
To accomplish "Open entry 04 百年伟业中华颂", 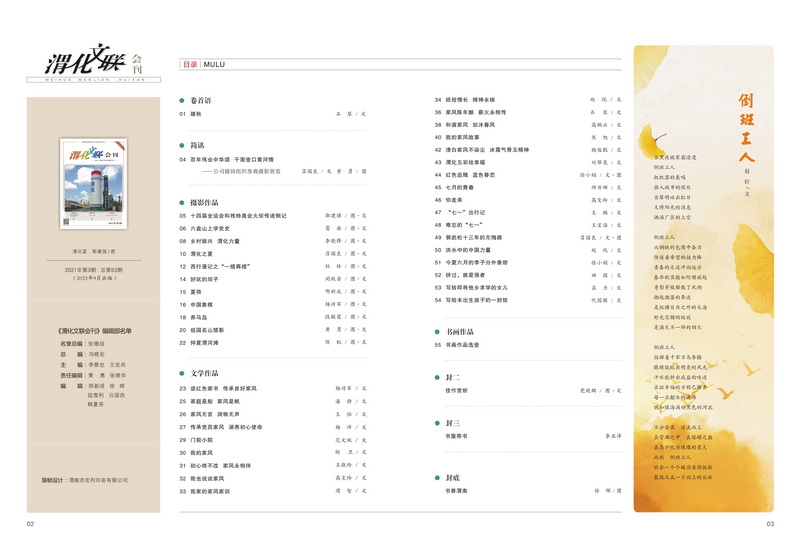I will pyautogui.click(x=232, y=159).
